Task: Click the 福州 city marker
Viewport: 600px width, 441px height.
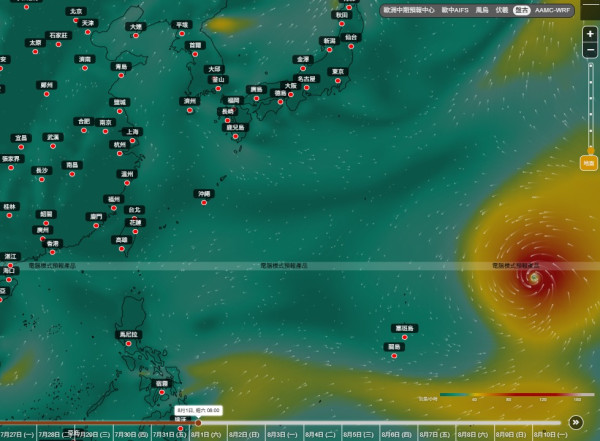Action: (114, 208)
